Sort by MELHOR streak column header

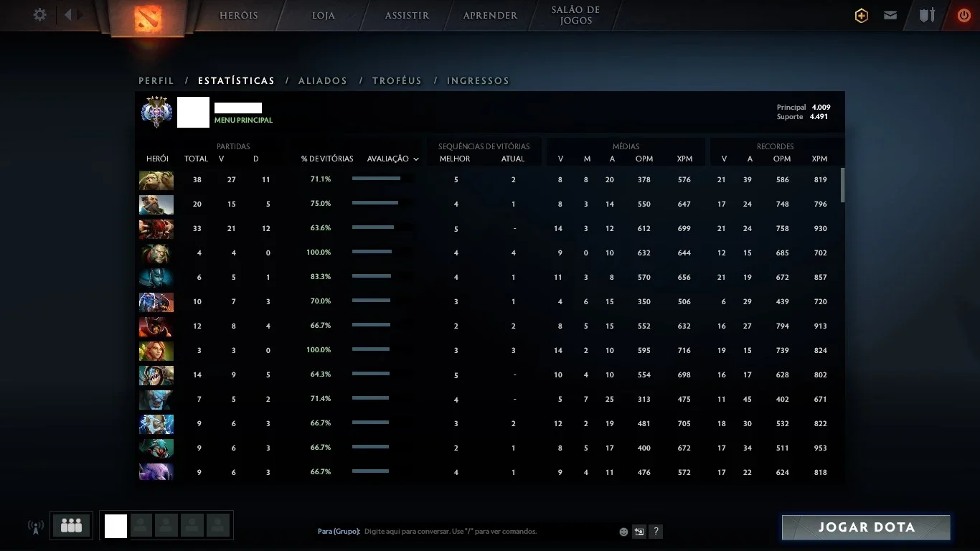point(455,159)
